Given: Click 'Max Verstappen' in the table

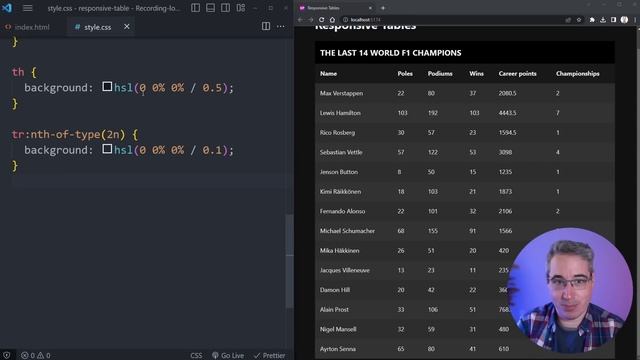Looking at the screenshot, I should tap(341, 93).
